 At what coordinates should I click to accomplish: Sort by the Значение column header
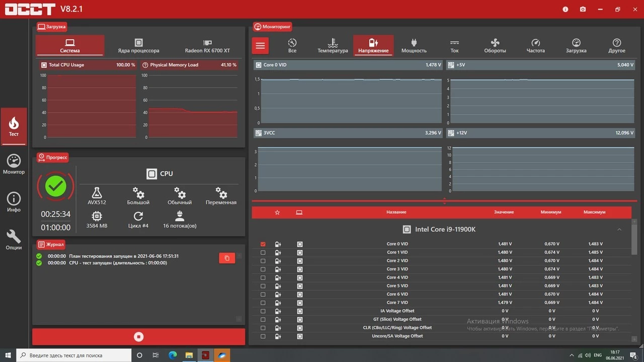click(x=504, y=212)
